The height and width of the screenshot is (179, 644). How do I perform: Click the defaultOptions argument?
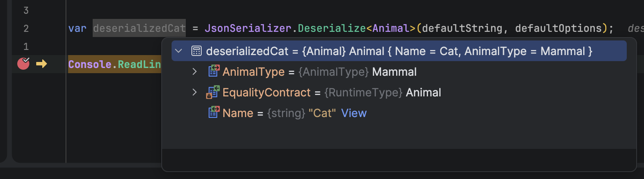tap(558, 28)
